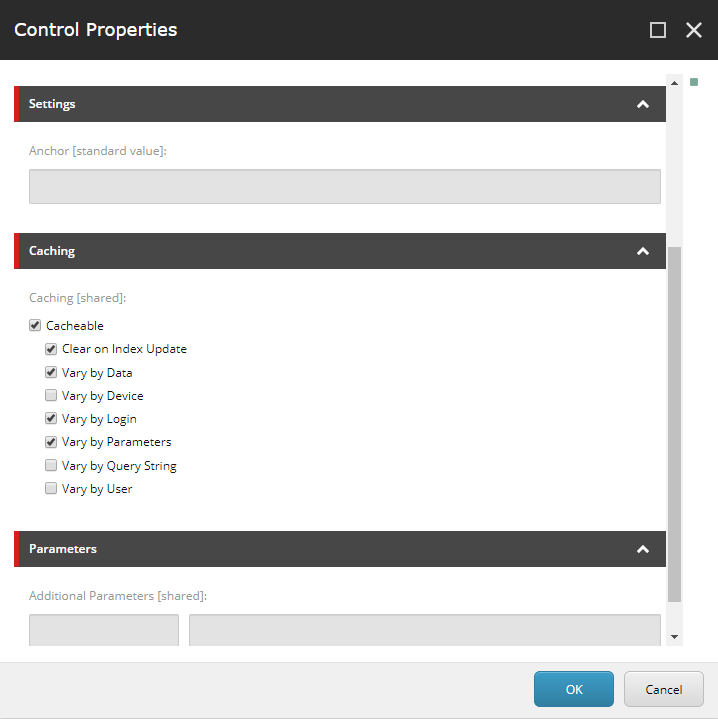
Task: Click the scroll down arrow
Action: coord(674,636)
